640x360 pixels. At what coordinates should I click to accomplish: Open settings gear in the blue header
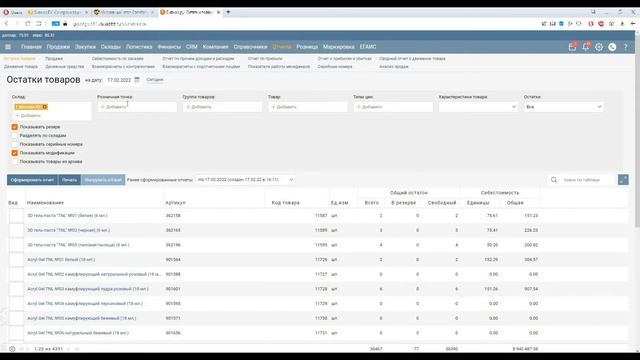pyautogui.click(x=599, y=47)
